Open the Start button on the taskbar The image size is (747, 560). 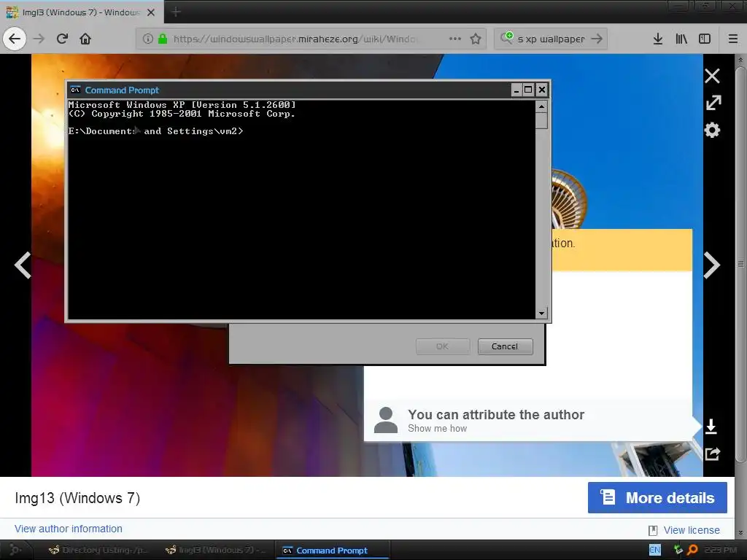(16, 550)
